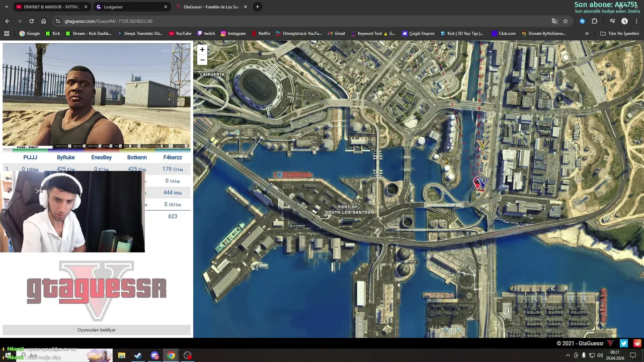The image size is (644, 362).
Task: Click 'Oyuncuları bekliyor' status bar
Action: 97,330
